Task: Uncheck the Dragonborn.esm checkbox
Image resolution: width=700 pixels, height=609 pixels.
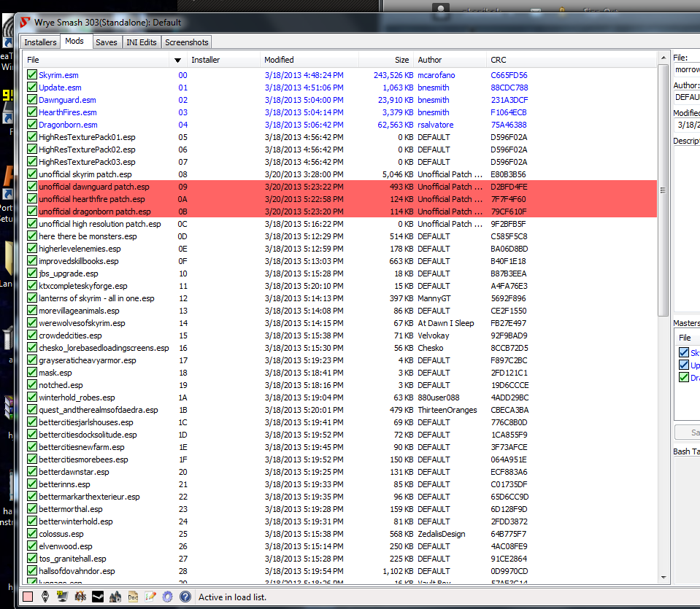Action: (31, 125)
